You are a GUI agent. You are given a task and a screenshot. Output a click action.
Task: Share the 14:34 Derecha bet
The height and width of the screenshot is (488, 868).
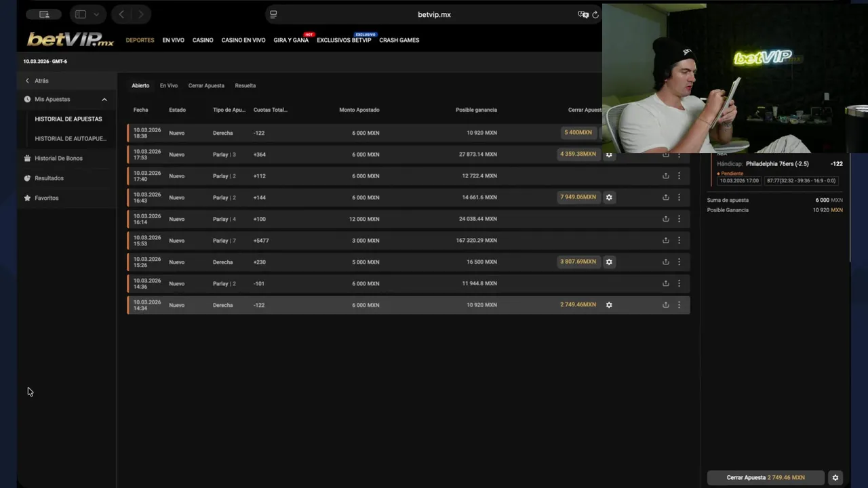pos(665,305)
